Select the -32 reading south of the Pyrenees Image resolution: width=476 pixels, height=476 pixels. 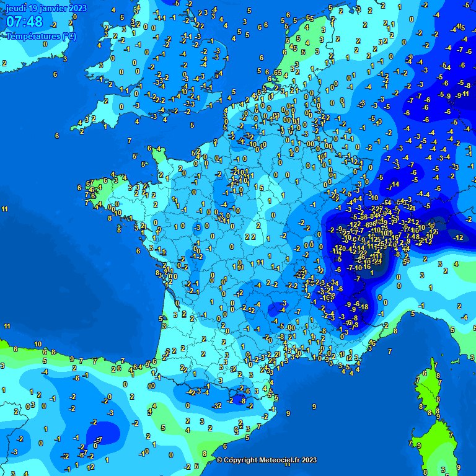coord(217,406)
